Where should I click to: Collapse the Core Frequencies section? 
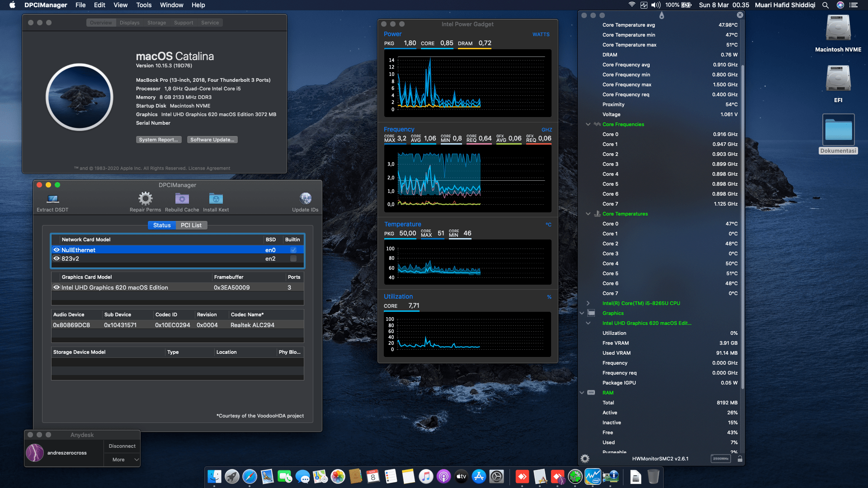point(588,124)
